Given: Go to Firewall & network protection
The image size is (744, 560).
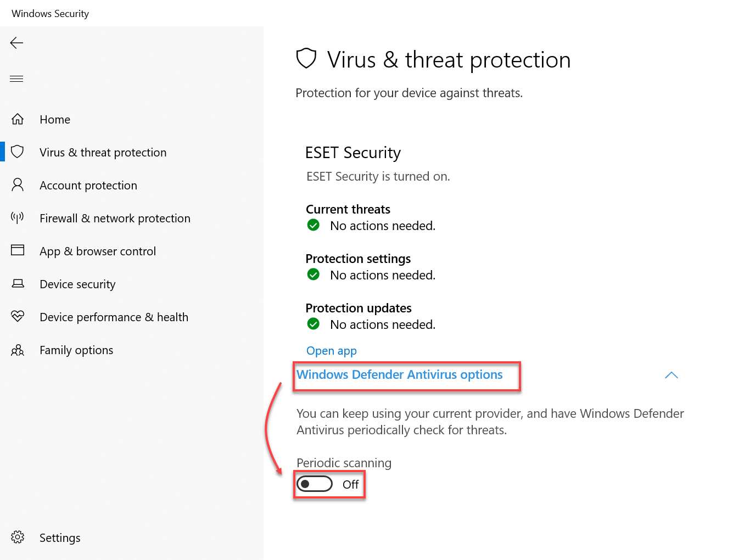Looking at the screenshot, I should [115, 219].
